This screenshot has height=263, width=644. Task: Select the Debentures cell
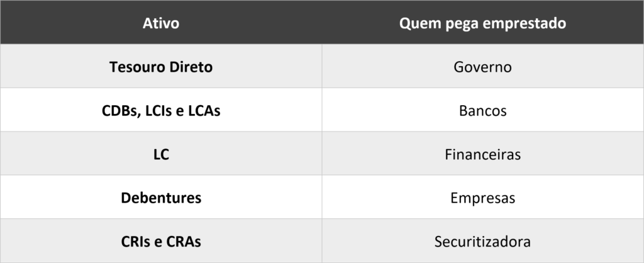click(161, 198)
